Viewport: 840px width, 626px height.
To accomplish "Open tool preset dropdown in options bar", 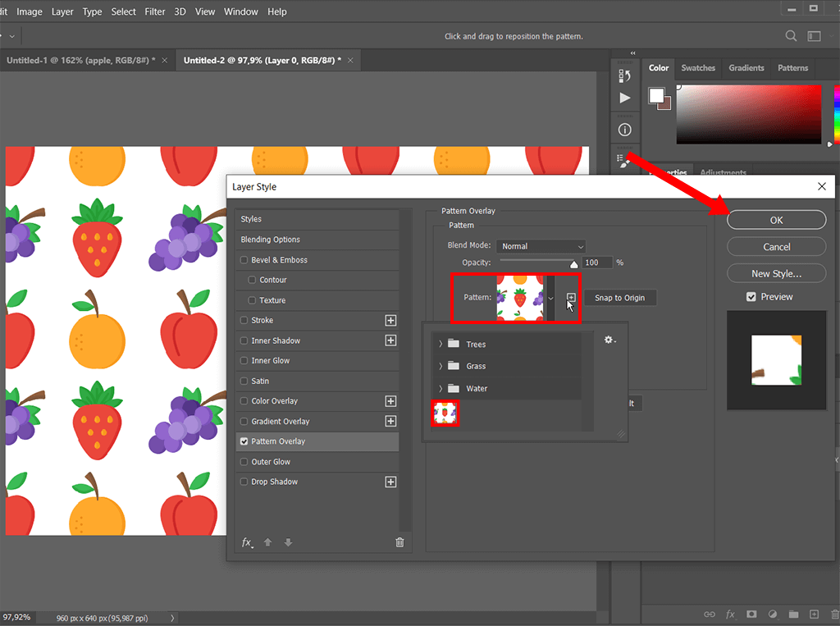I will tap(11, 36).
